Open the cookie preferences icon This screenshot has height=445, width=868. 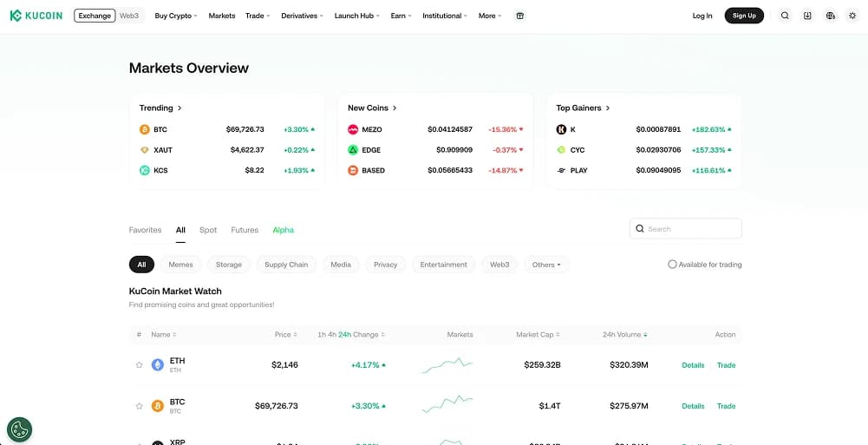click(19, 429)
